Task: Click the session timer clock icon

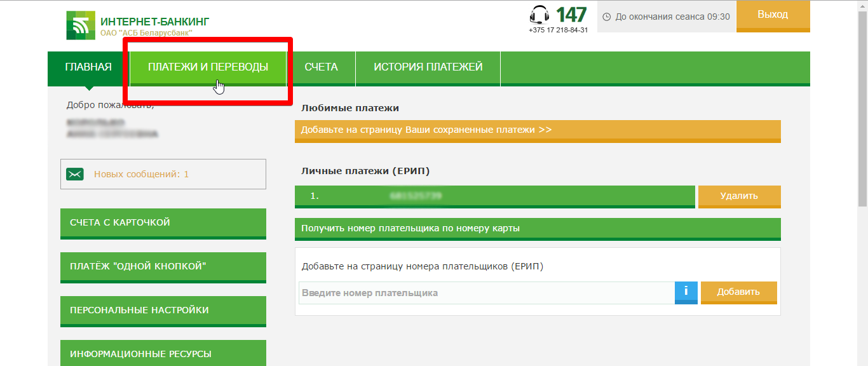Action: tap(606, 17)
